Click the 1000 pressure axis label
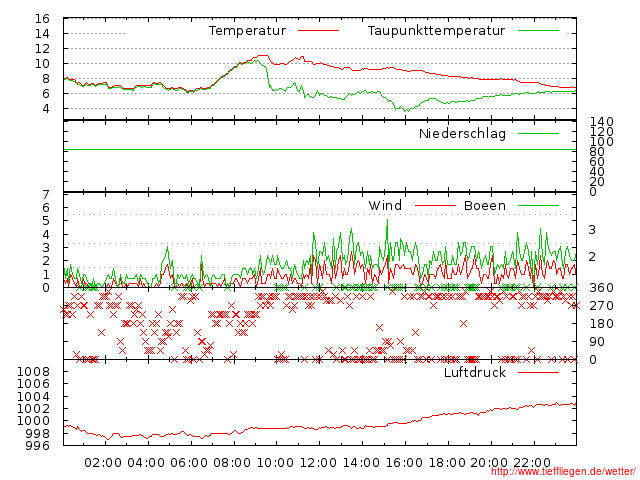The height and width of the screenshot is (480, 640). 33,421
